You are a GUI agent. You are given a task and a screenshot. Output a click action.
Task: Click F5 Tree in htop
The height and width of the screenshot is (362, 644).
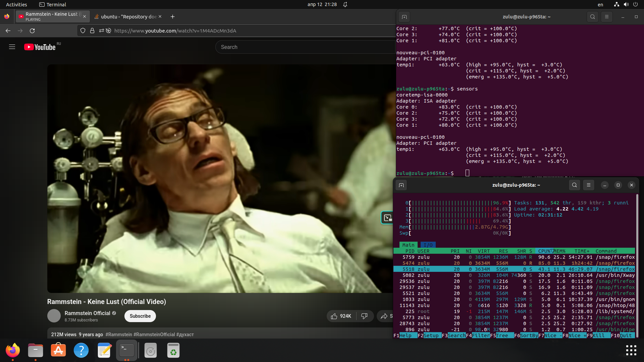502,336
